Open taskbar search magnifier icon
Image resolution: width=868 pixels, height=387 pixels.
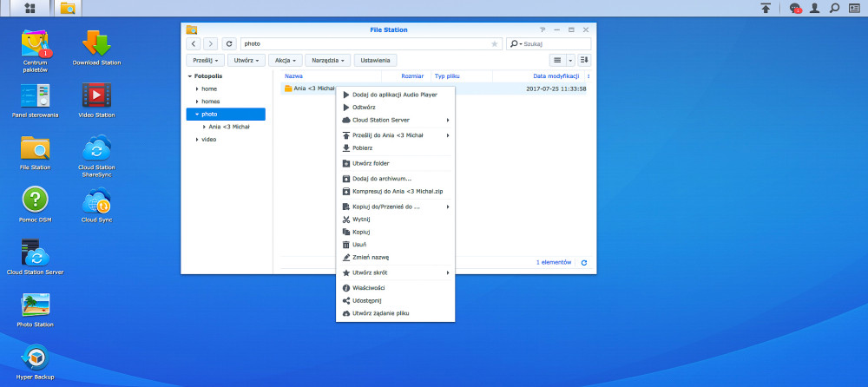tap(835, 8)
